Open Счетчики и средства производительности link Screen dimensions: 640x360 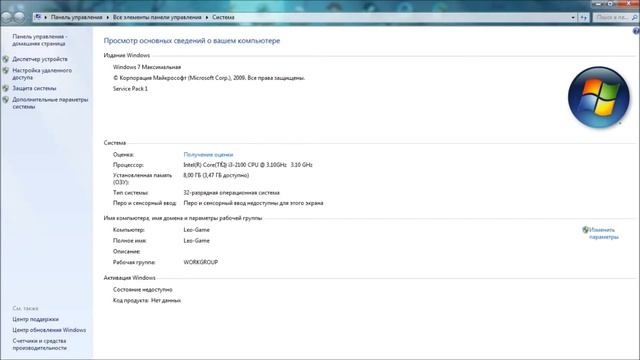point(40,344)
